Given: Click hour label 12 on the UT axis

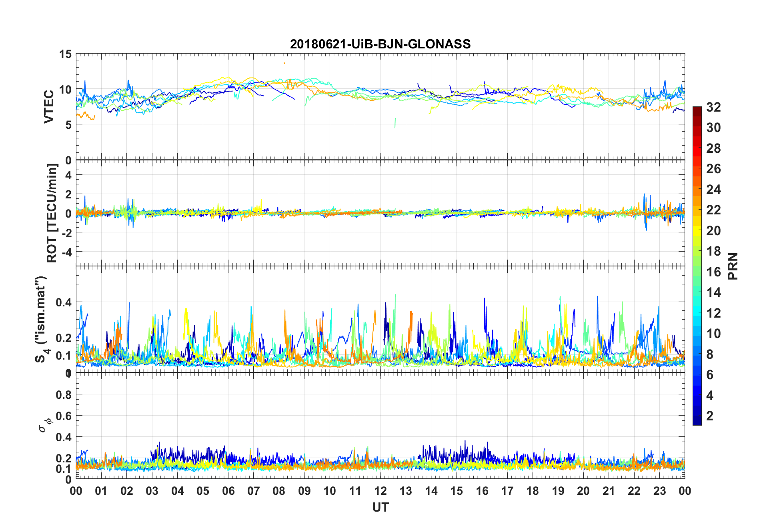Looking at the screenshot, I should tap(380, 491).
